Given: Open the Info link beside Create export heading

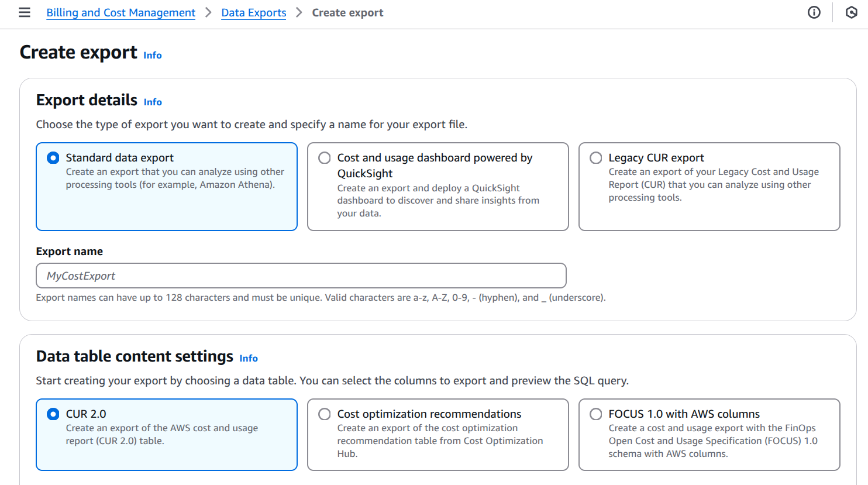Looking at the screenshot, I should (x=152, y=55).
